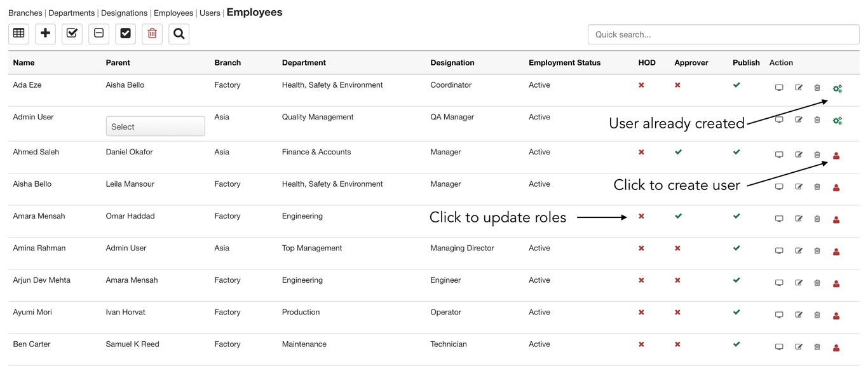Click the Employment Status column header
868x366 pixels.
click(x=564, y=62)
